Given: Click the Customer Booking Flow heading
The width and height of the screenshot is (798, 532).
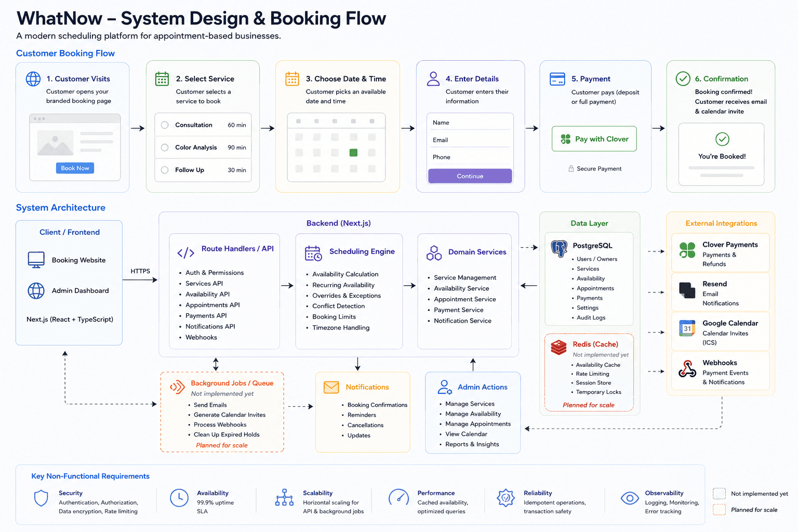Looking at the screenshot, I should pos(65,54).
